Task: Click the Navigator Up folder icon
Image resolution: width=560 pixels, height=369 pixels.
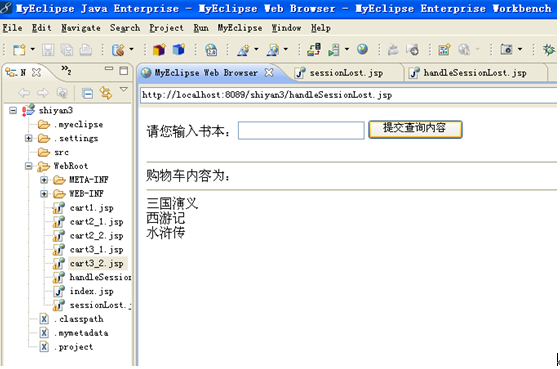Action: (62, 93)
